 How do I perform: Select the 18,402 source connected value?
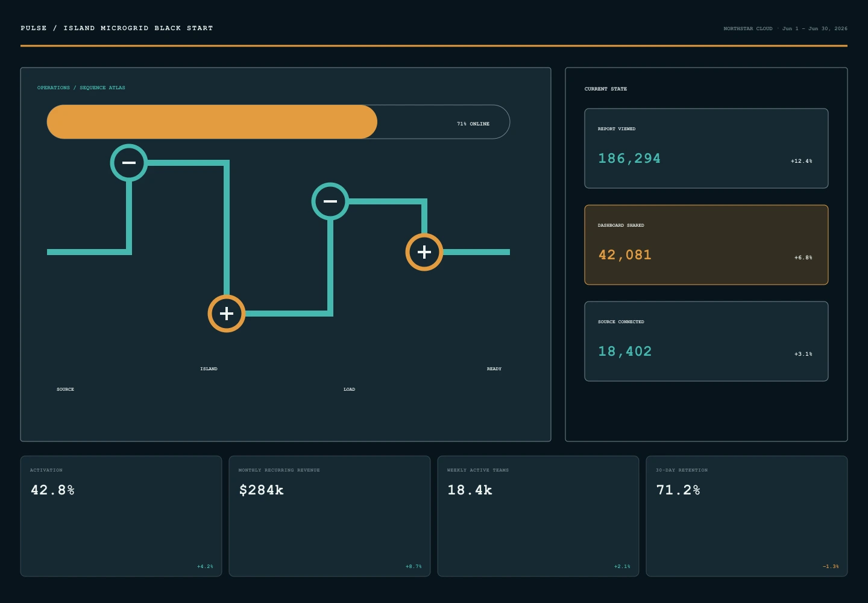[x=625, y=352]
